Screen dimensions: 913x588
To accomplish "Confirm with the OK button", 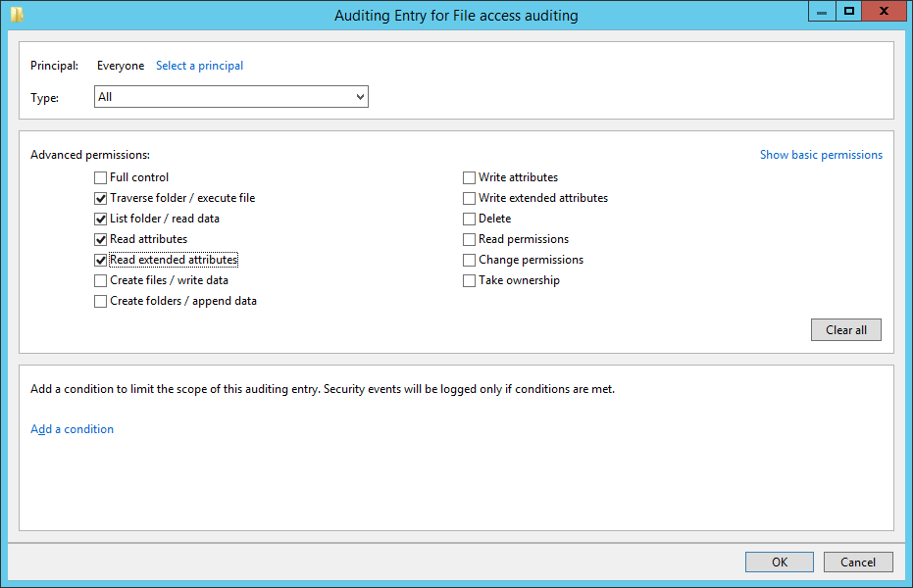I will tap(779, 562).
